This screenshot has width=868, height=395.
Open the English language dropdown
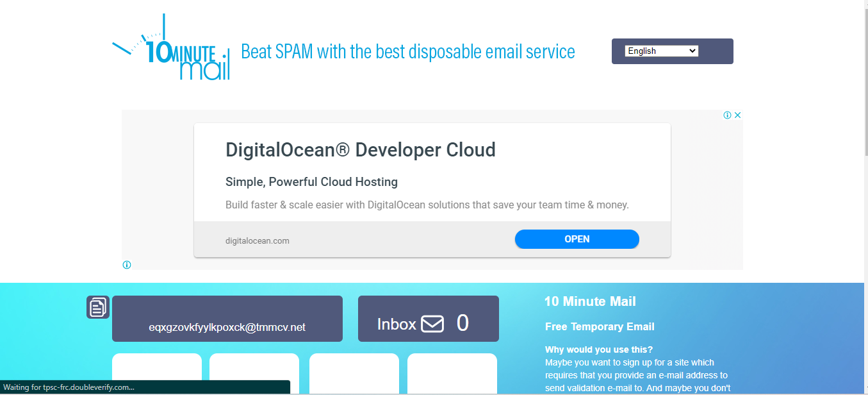tap(661, 51)
